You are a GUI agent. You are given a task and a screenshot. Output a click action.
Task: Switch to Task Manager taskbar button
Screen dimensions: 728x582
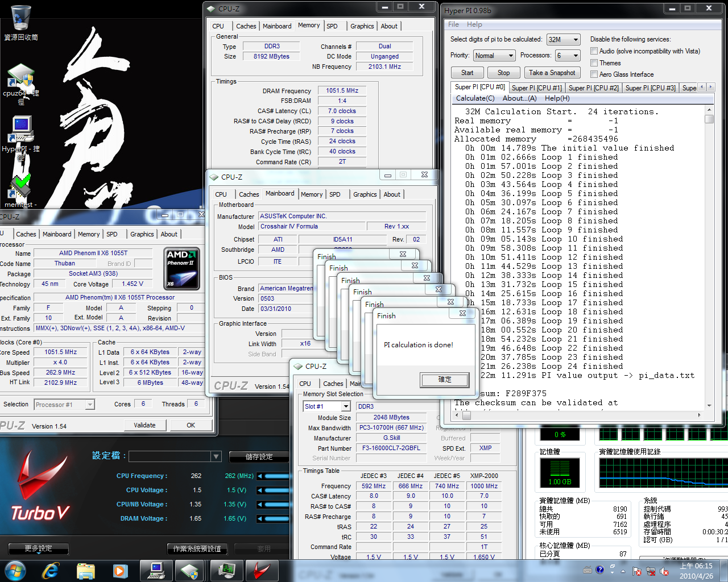226,571
